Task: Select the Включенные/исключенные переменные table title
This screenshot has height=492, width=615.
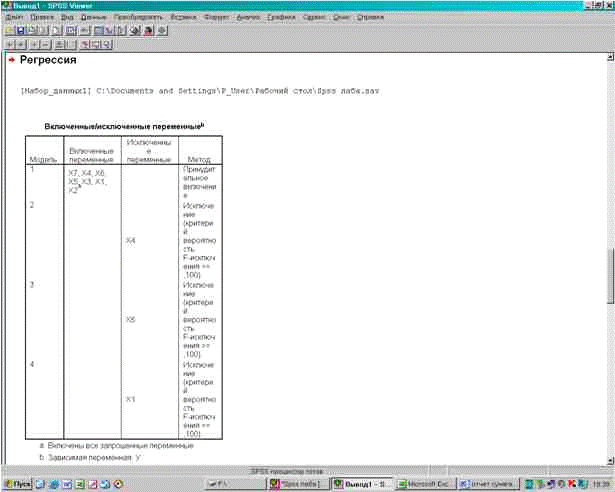Action: click(121, 127)
